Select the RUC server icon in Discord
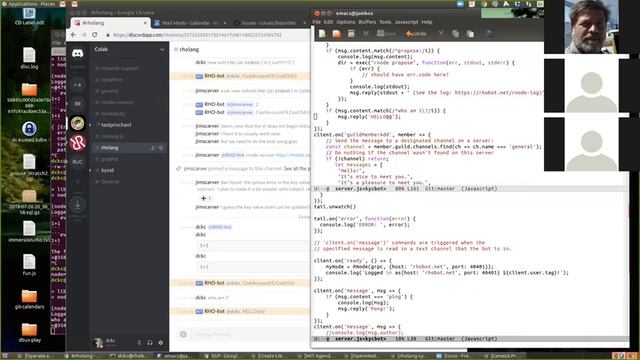The image size is (640, 360). (78, 162)
